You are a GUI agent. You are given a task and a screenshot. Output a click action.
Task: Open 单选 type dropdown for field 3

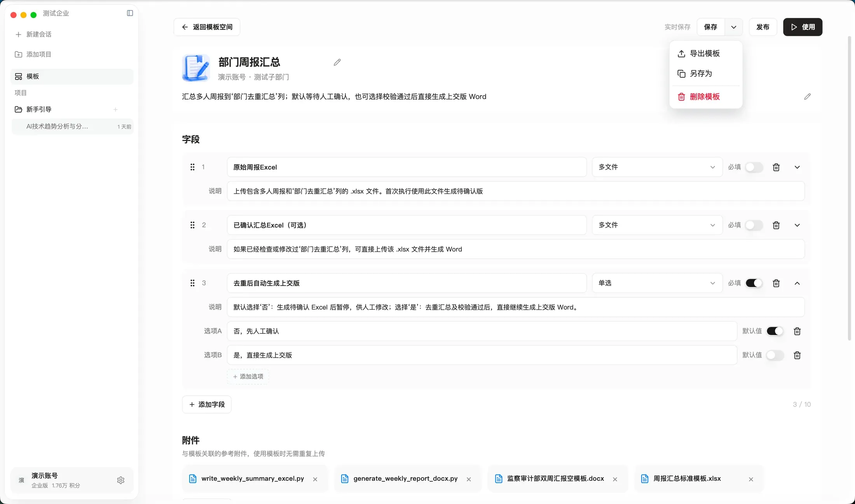click(x=657, y=283)
